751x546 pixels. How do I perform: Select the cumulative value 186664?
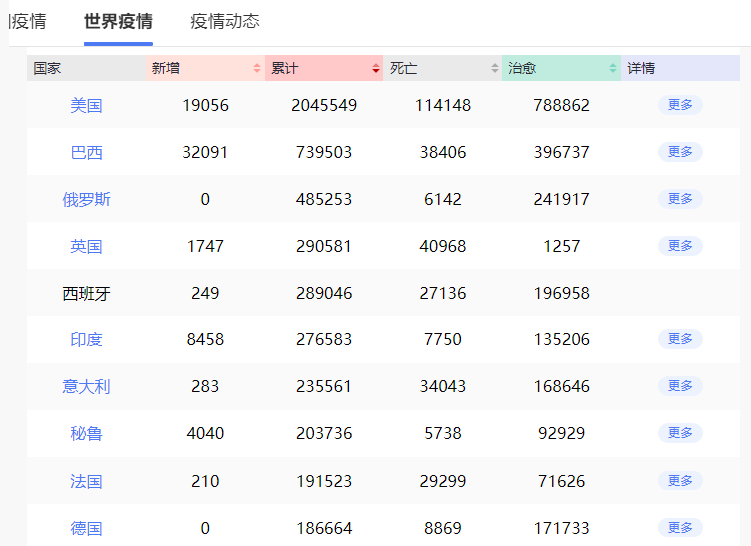tap(324, 528)
